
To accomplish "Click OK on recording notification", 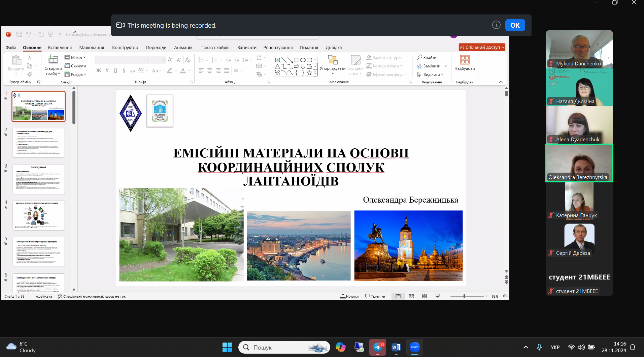I will pyautogui.click(x=515, y=25).
